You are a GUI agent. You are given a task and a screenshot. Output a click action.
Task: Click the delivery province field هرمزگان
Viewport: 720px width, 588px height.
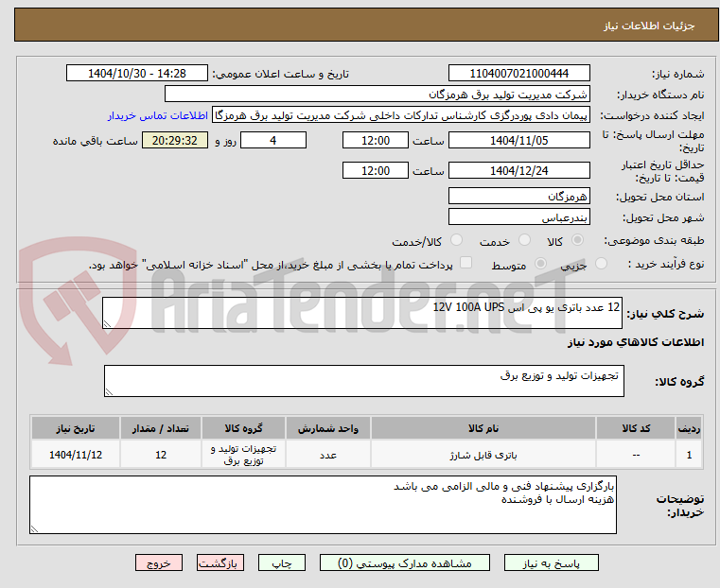tap(518, 197)
